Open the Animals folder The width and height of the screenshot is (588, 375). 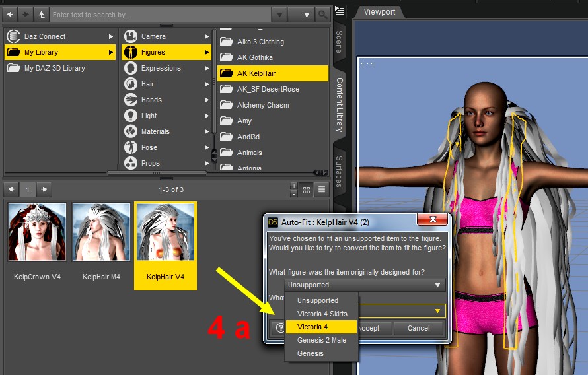273,153
